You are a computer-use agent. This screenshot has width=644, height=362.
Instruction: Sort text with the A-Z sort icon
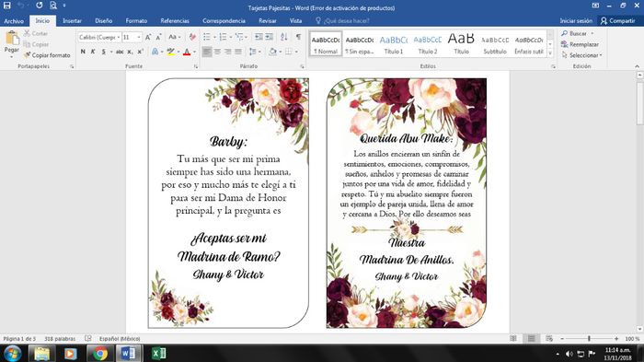(283, 38)
